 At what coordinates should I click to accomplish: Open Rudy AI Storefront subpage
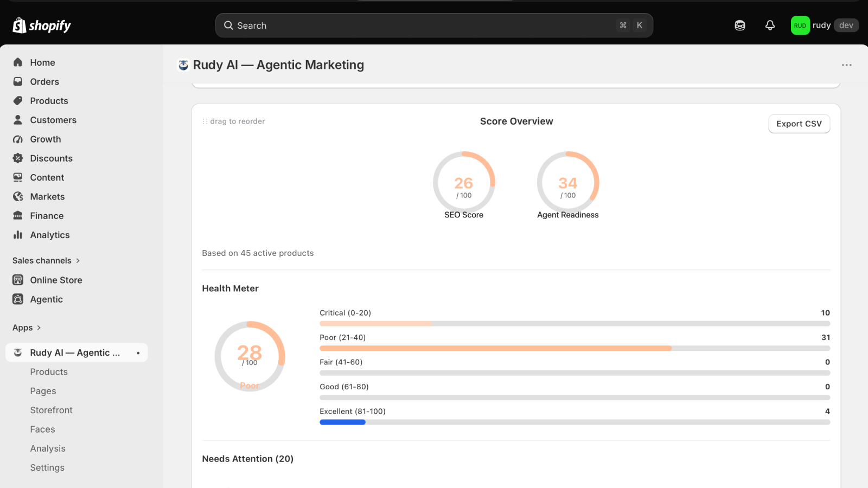pyautogui.click(x=51, y=410)
